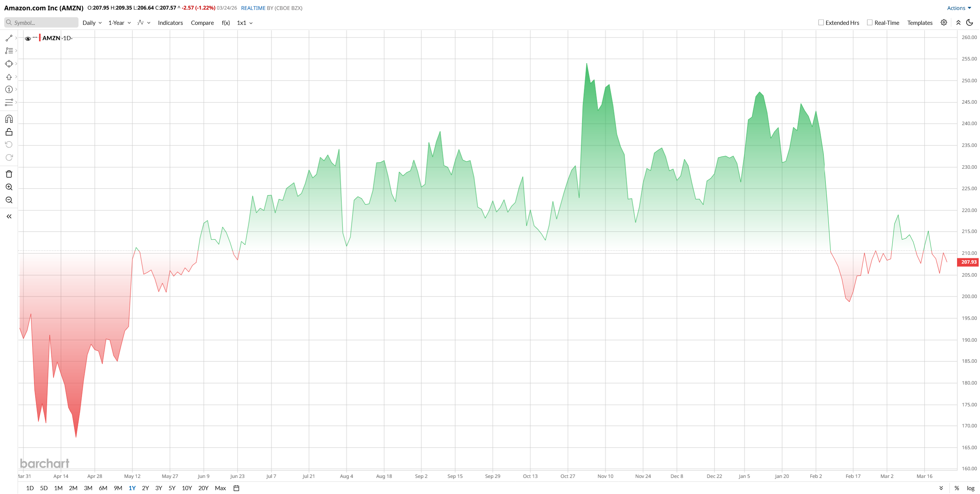980x494 pixels.
Task: Expand the 1-Year period dropdown
Action: [x=119, y=23]
